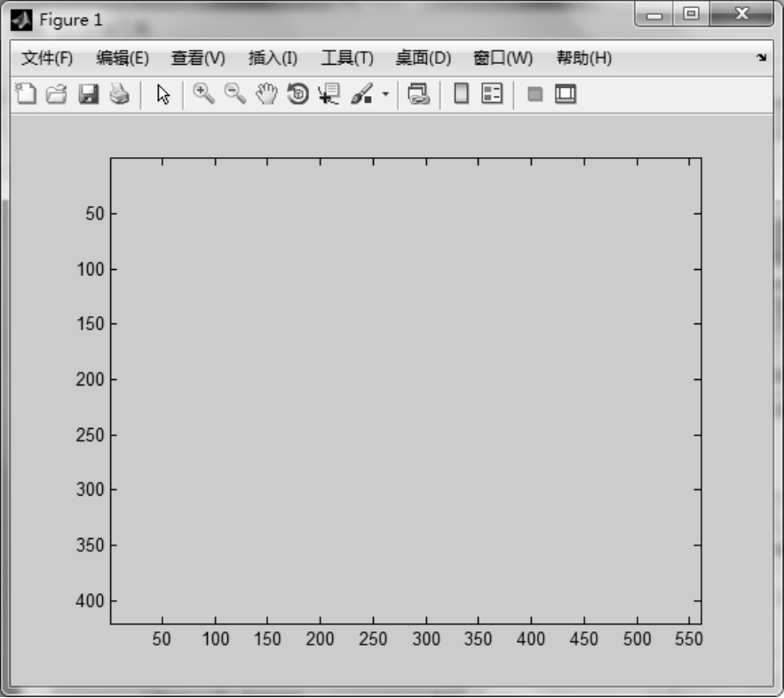
Task: Expand the Brush color dropdown arrow
Action: click(385, 94)
